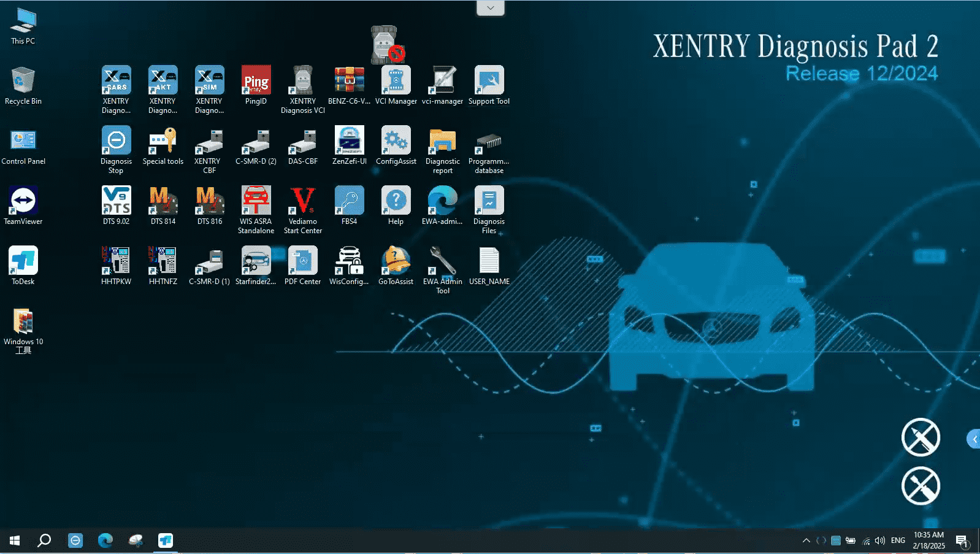This screenshot has height=554, width=980.
Task: Open the ZenZefi-UI application icon
Action: coord(349,142)
